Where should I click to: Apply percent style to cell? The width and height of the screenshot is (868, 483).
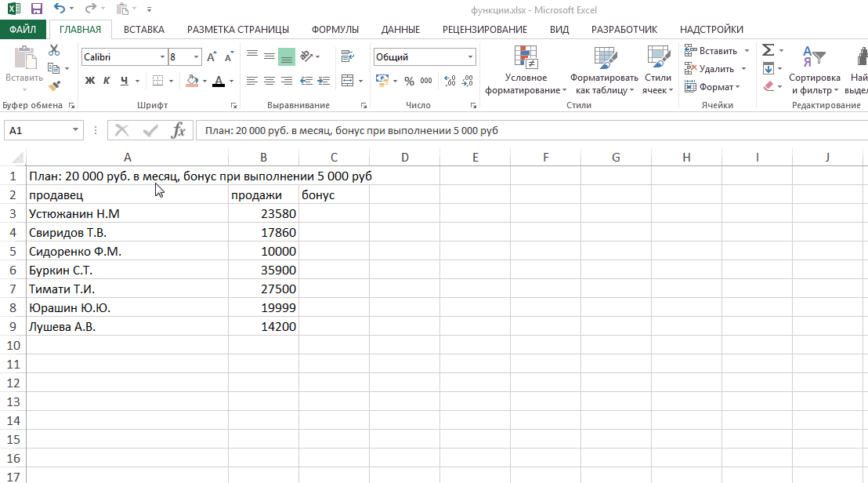[x=409, y=81]
